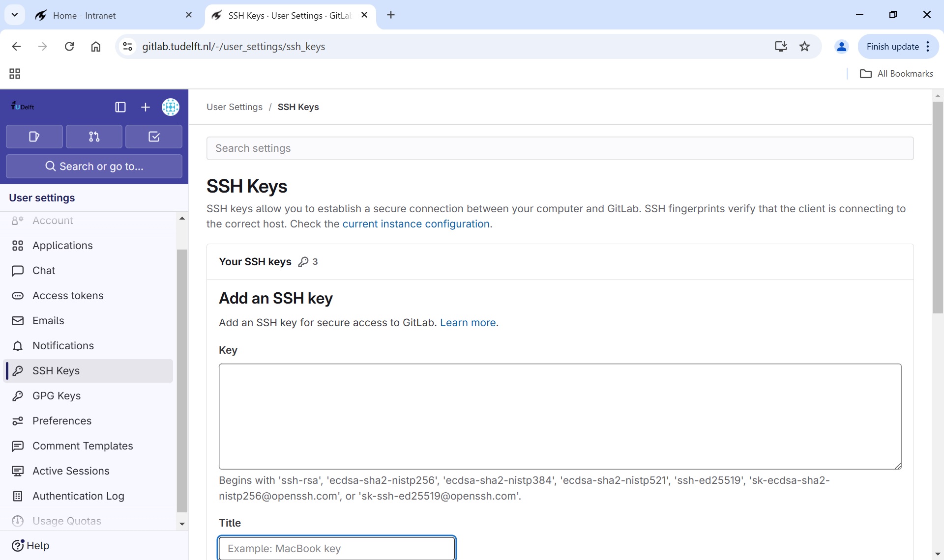Open merge requests shortcut button

[94, 137]
